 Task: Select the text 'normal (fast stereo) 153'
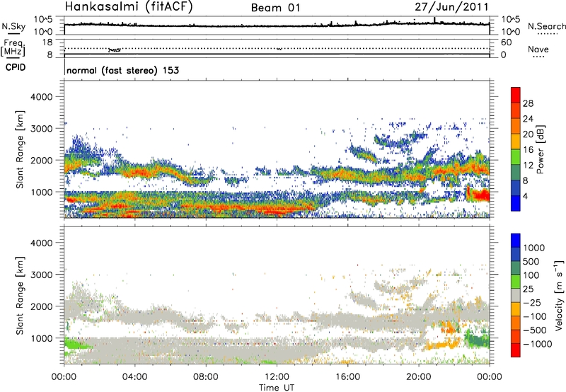click(122, 70)
